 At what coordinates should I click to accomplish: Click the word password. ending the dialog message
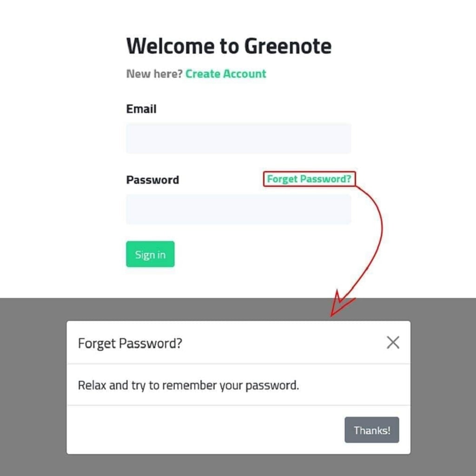pos(272,385)
